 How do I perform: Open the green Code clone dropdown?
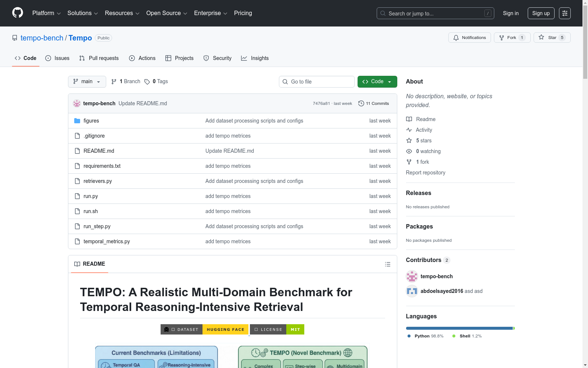(377, 82)
